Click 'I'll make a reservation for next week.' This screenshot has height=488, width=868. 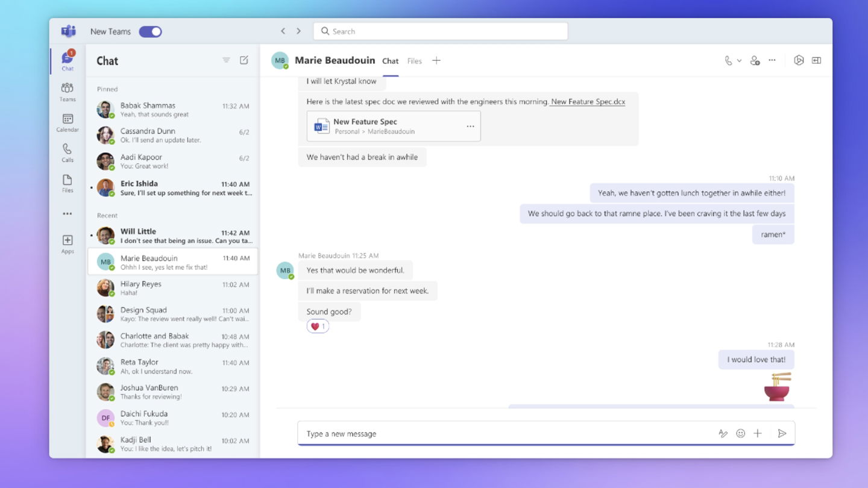[368, 290]
